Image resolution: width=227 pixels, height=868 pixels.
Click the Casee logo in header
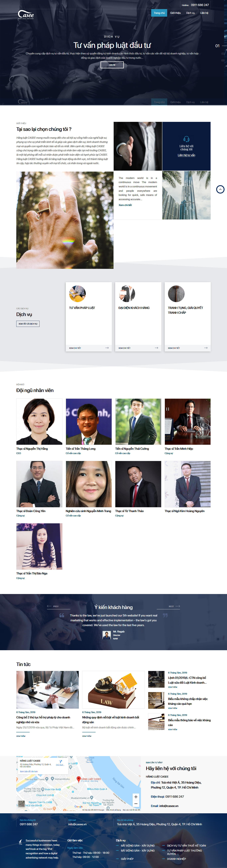pyautogui.click(x=26, y=14)
